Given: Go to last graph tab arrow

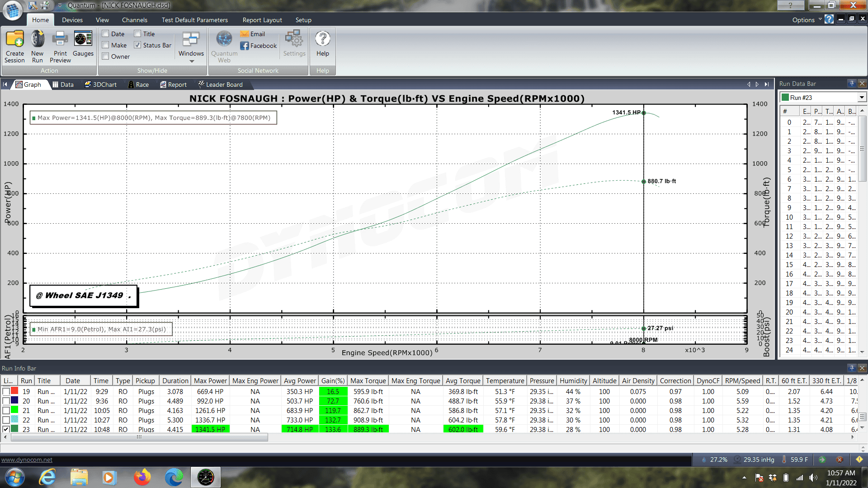Looking at the screenshot, I should pyautogui.click(x=767, y=84).
